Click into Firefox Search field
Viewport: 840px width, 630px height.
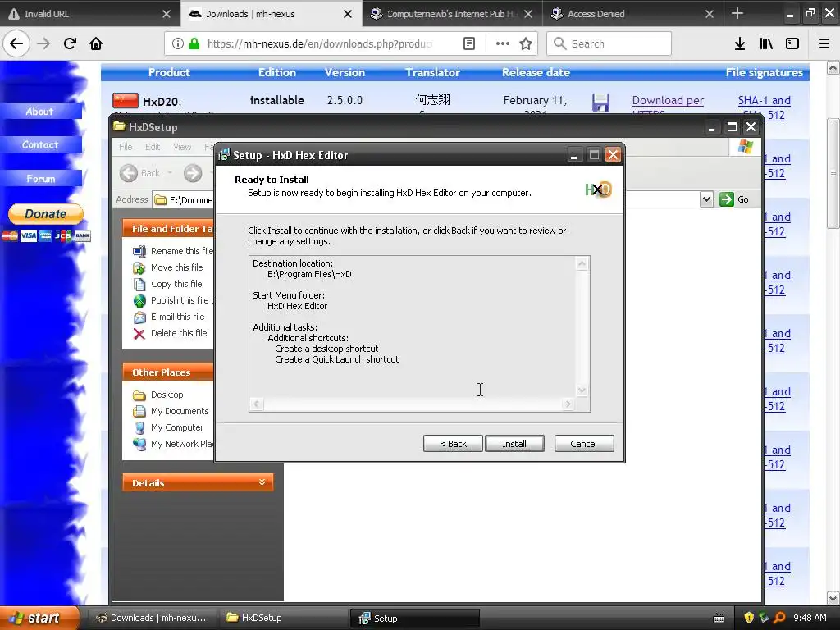point(609,43)
